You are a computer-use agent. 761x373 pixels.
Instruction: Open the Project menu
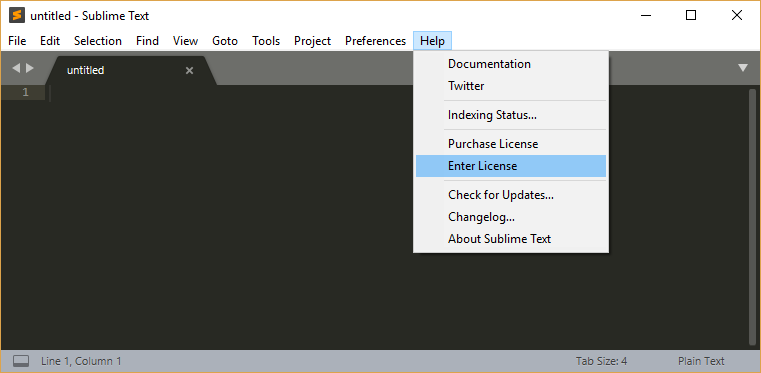point(313,41)
